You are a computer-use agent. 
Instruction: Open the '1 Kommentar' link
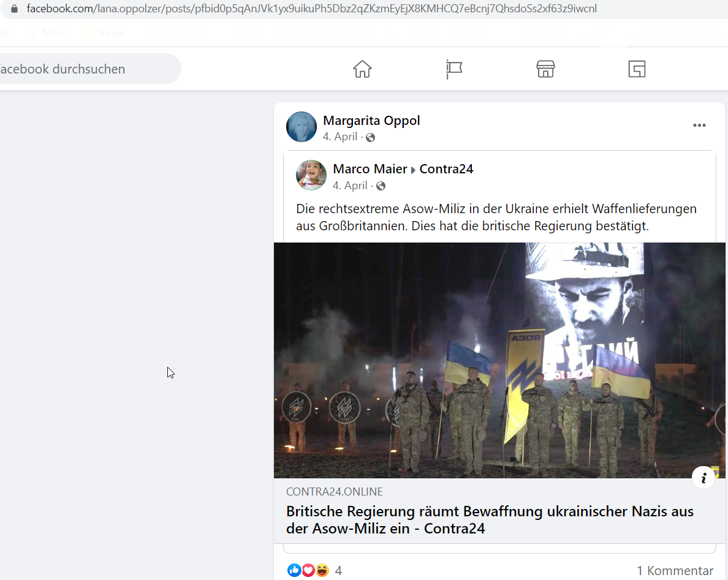pos(675,570)
